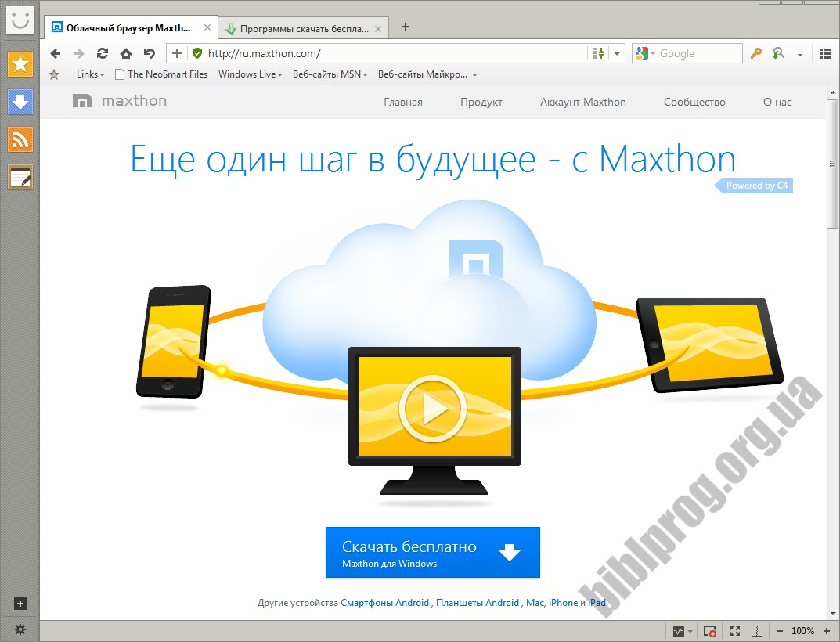Close the Программы скачать tab
Screen dimensions: 840x642
point(378,29)
